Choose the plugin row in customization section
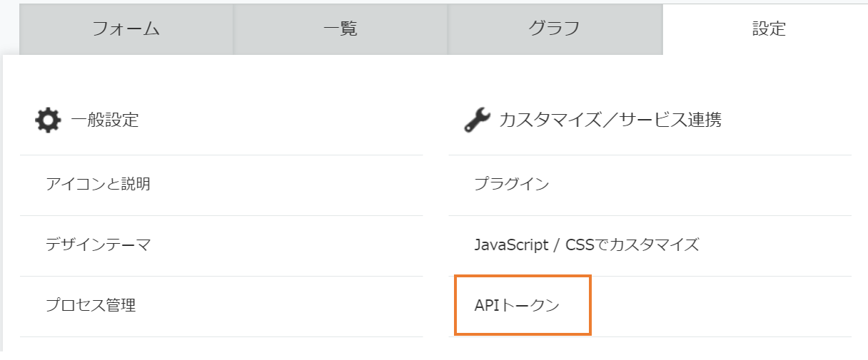This screenshot has width=868, height=360. (x=650, y=185)
